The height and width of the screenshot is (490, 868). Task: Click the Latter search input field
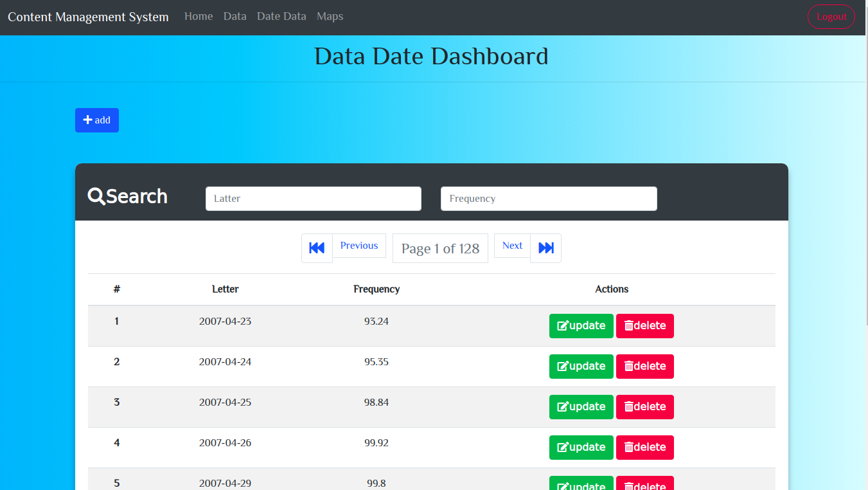[x=313, y=199]
